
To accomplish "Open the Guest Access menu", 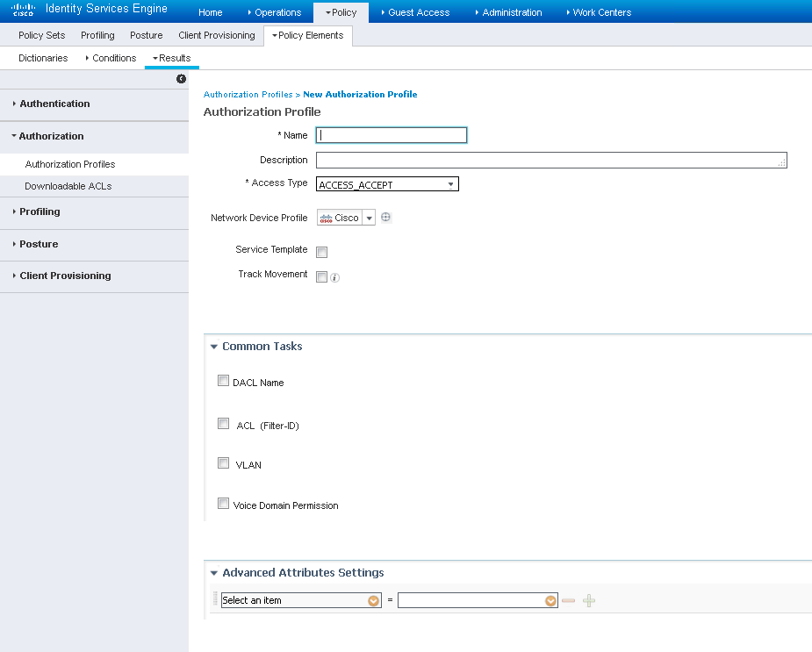I will (x=415, y=12).
